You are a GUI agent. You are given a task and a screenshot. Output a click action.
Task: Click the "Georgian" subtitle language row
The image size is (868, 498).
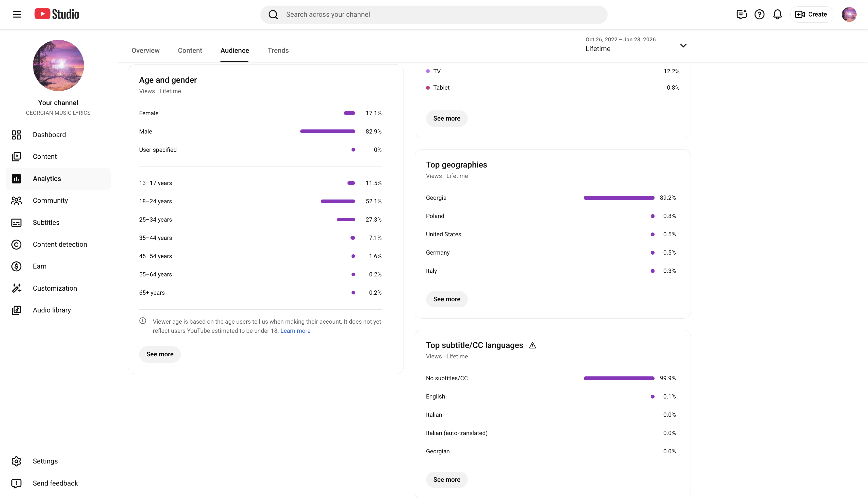pos(551,452)
